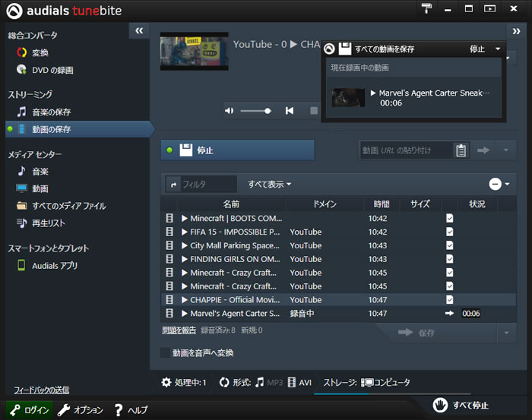This screenshot has height=420, width=532.
Task: Select 音楽の保存 in streaming
Action: pyautogui.click(x=44, y=112)
